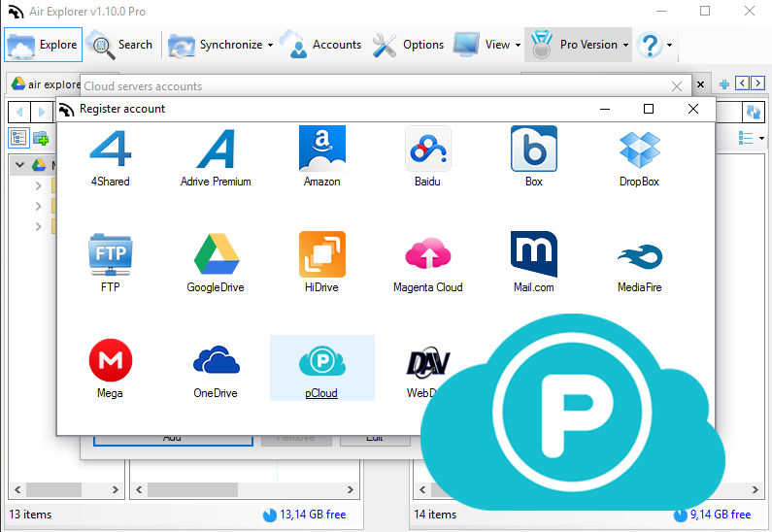
Task: Close the current tab with black X
Action: (700, 84)
